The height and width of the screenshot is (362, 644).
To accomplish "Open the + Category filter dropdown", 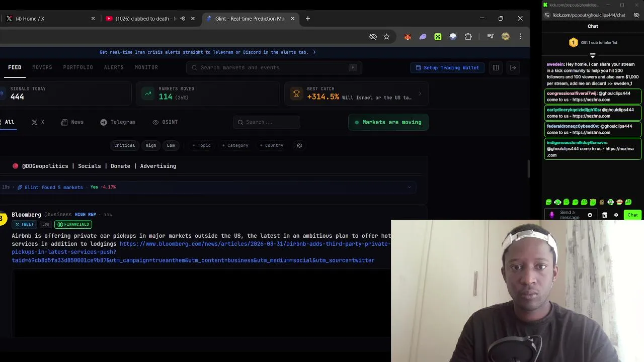I will pos(235,145).
